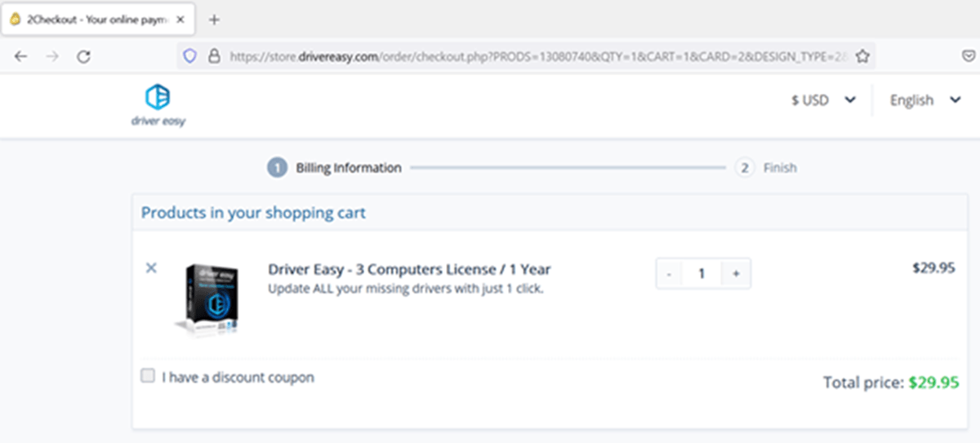Click the Driver Easy logo

tap(158, 106)
